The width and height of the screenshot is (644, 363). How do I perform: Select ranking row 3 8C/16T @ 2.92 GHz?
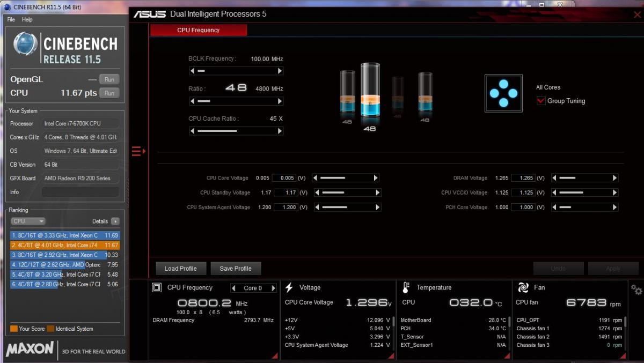[x=65, y=255]
